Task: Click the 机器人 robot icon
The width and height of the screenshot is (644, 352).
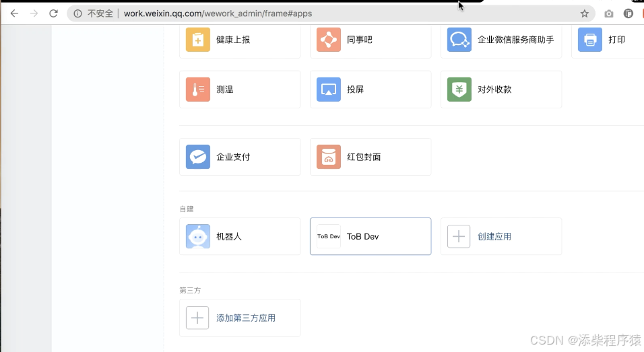Action: [x=197, y=236]
